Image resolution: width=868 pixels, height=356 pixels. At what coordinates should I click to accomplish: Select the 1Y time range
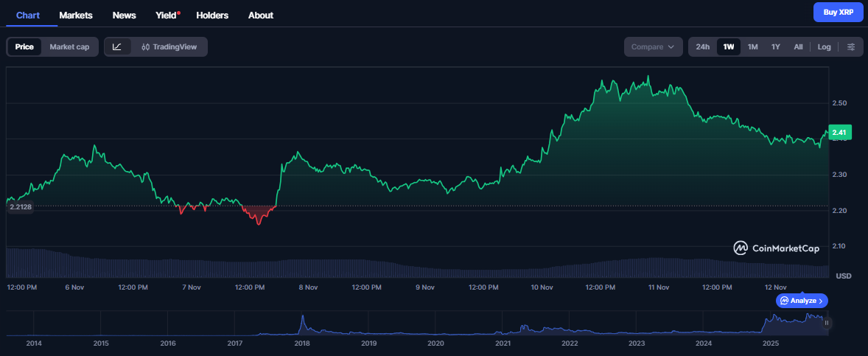coord(775,47)
